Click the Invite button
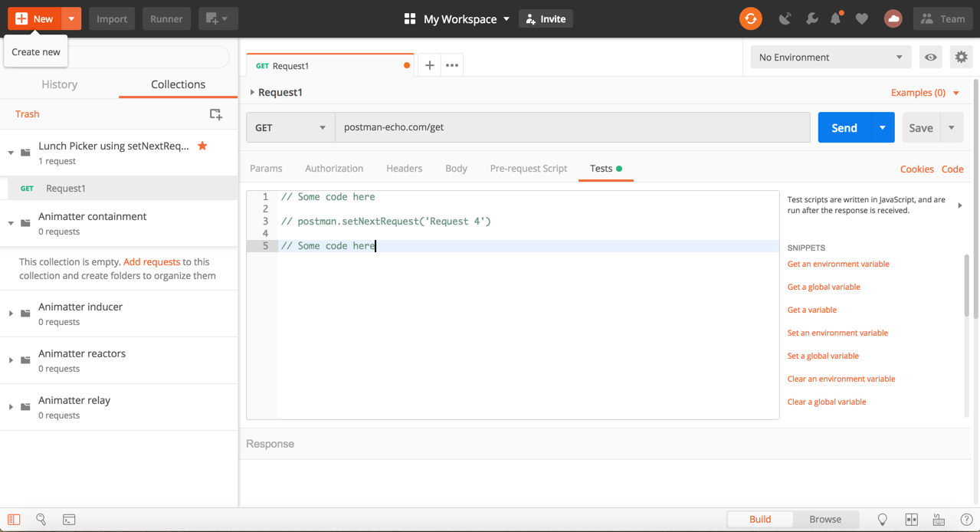This screenshot has height=532, width=980. coord(546,18)
